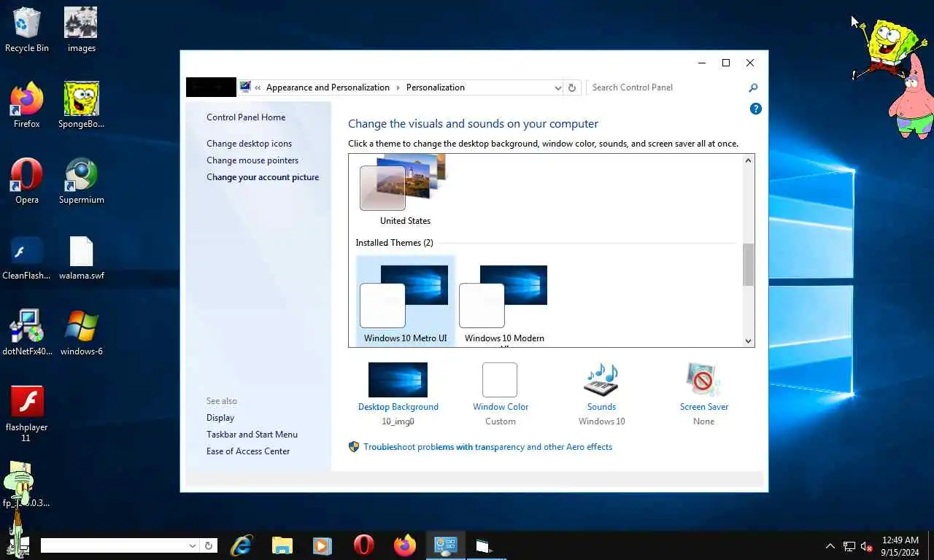The height and width of the screenshot is (560, 934).
Task: Open Change desktop icons
Action: (249, 144)
